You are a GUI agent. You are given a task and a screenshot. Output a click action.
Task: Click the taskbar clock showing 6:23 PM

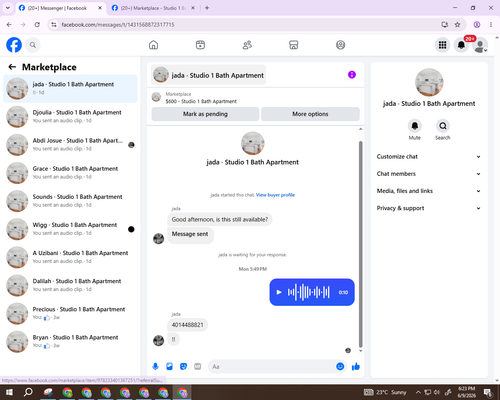point(467,392)
